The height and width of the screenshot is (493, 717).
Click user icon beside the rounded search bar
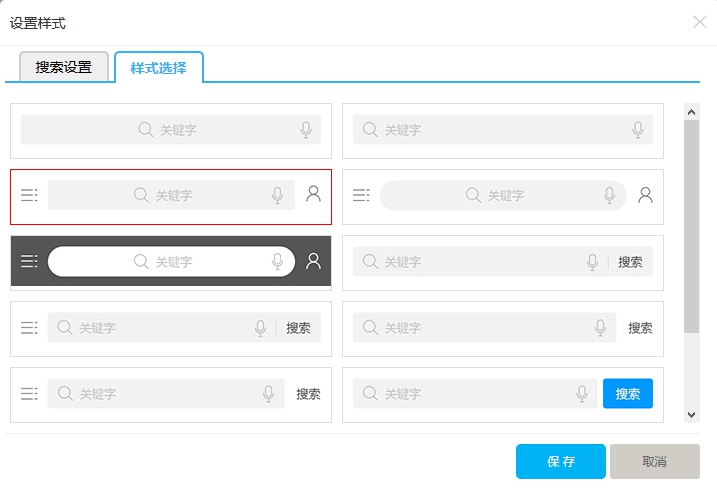click(645, 195)
